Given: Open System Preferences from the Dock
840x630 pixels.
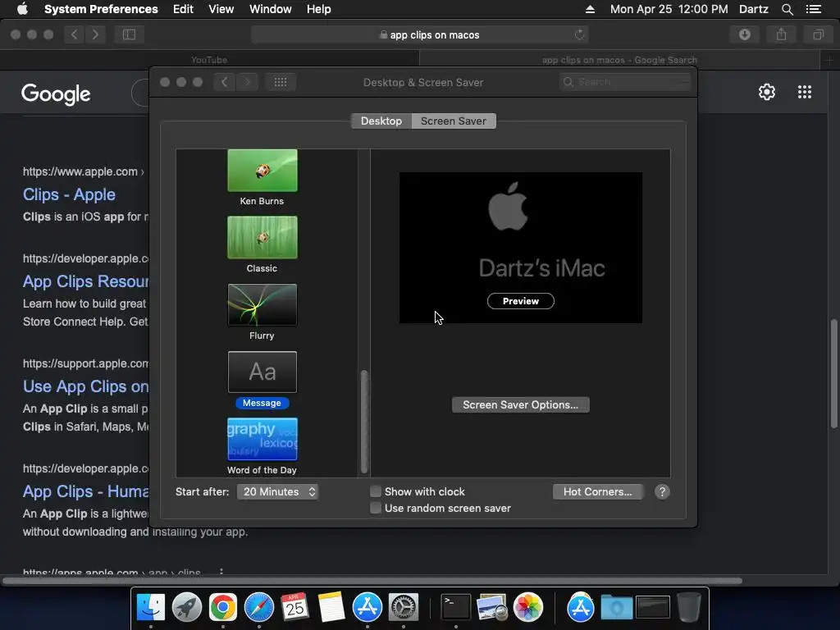Looking at the screenshot, I should pos(403,608).
